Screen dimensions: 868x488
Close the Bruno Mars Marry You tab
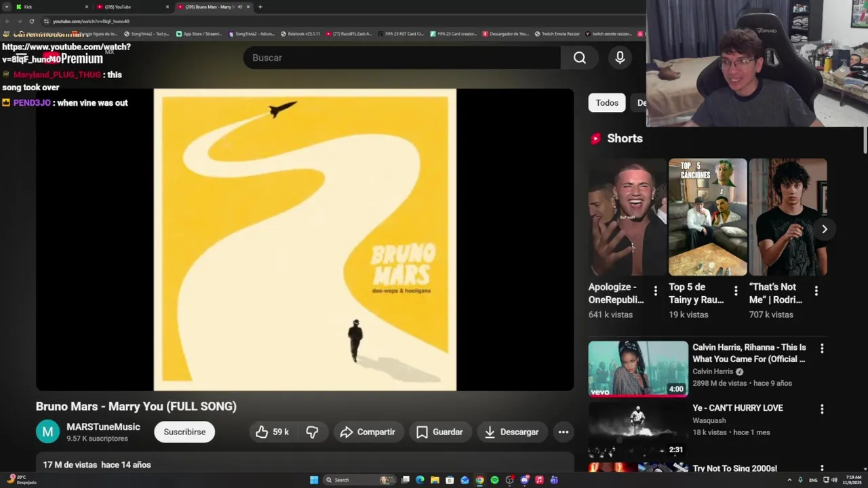coord(248,7)
